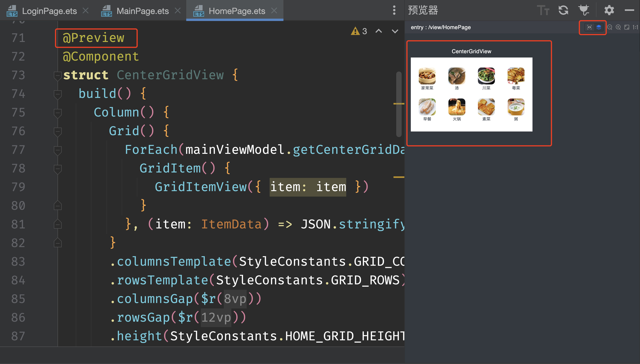This screenshot has width=640, height=364.
Task: Switch to MainPage.ets tab
Action: (x=142, y=11)
